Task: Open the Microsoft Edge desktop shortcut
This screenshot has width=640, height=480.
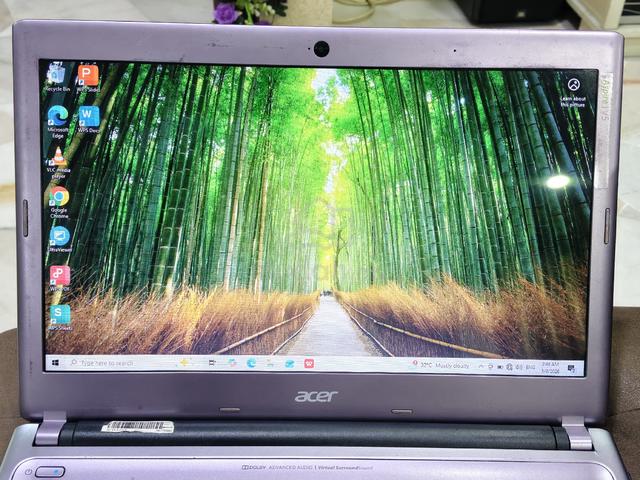Action: pos(58,122)
